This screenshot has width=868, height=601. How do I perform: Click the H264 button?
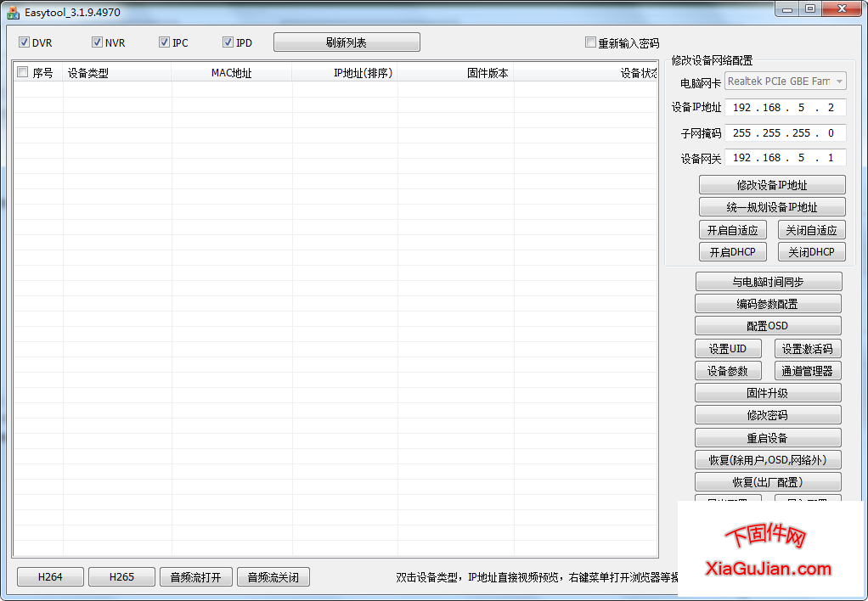(50, 576)
